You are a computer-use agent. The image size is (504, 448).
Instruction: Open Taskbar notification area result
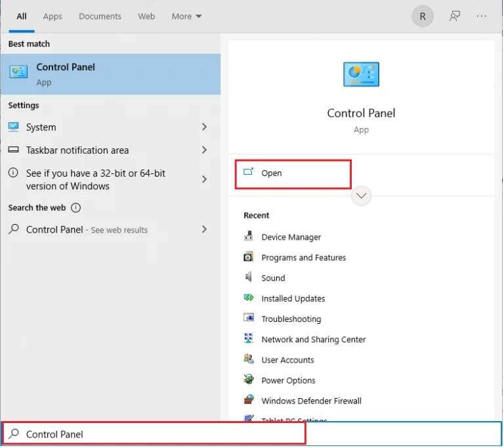click(x=110, y=150)
